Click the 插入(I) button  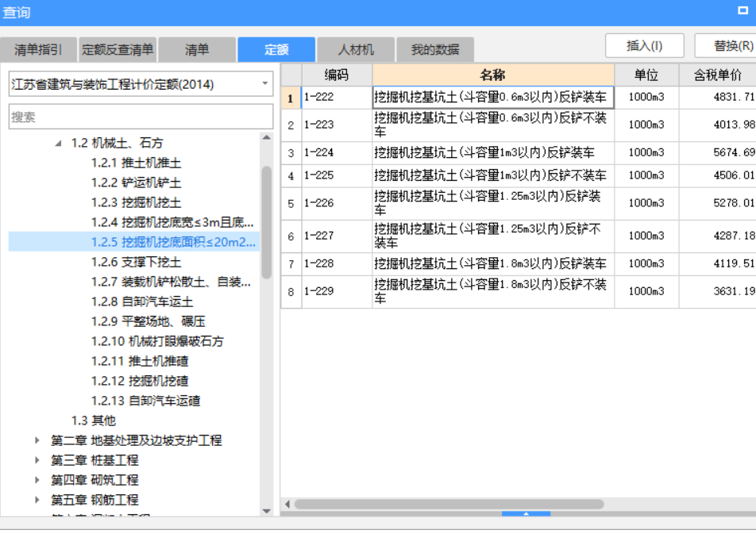point(645,46)
